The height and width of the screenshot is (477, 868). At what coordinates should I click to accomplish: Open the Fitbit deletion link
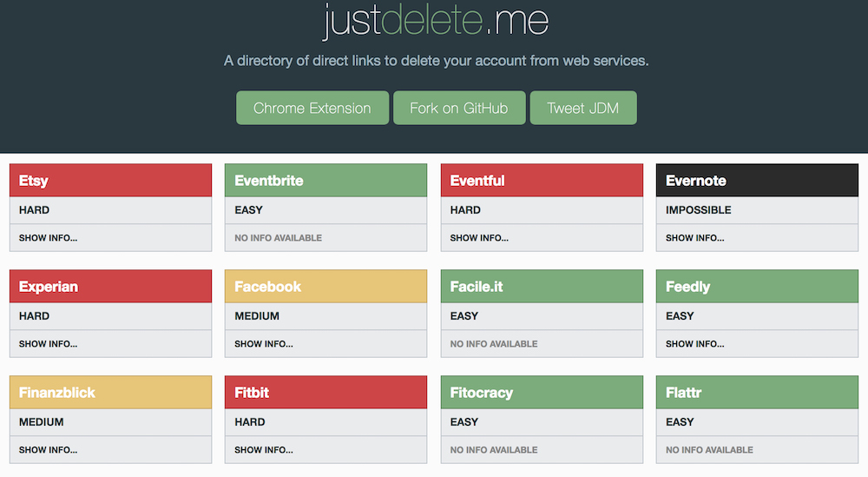point(252,393)
